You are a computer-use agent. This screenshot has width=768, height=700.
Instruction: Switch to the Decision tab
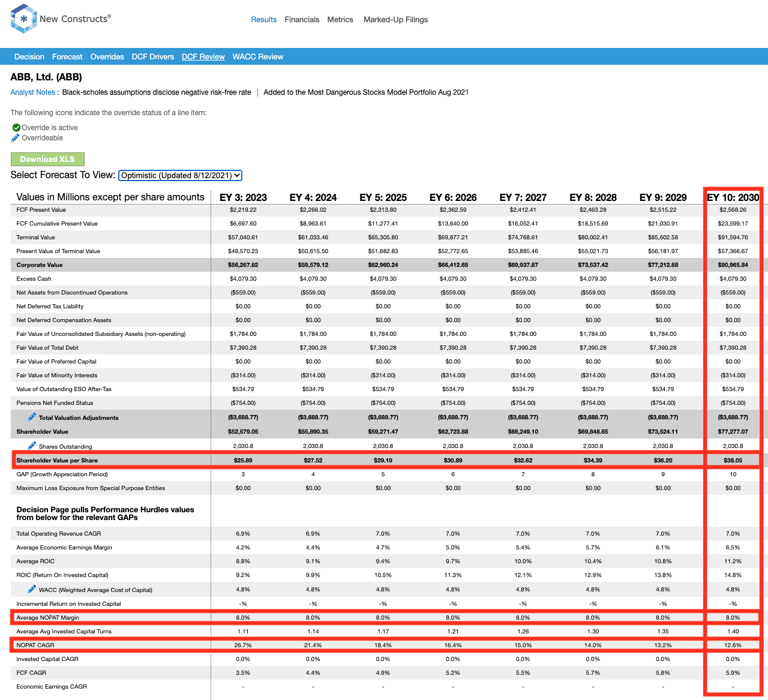[29, 57]
